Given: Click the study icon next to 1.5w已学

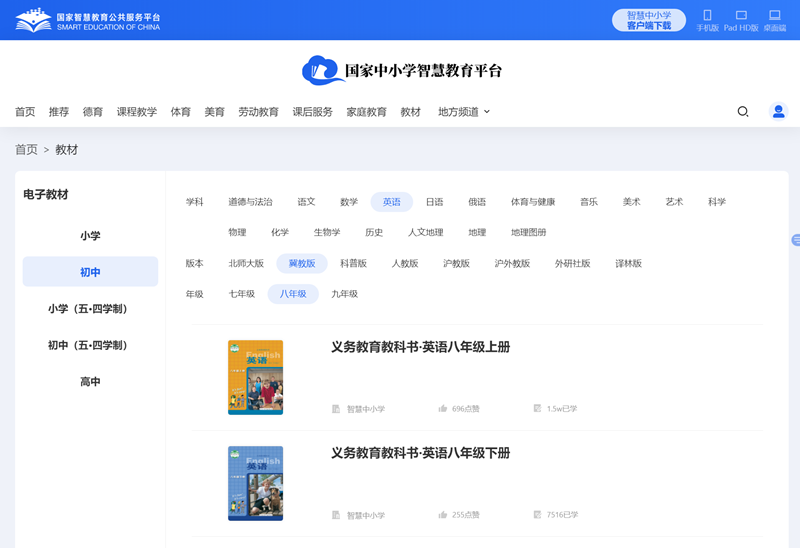Looking at the screenshot, I should coord(537,408).
